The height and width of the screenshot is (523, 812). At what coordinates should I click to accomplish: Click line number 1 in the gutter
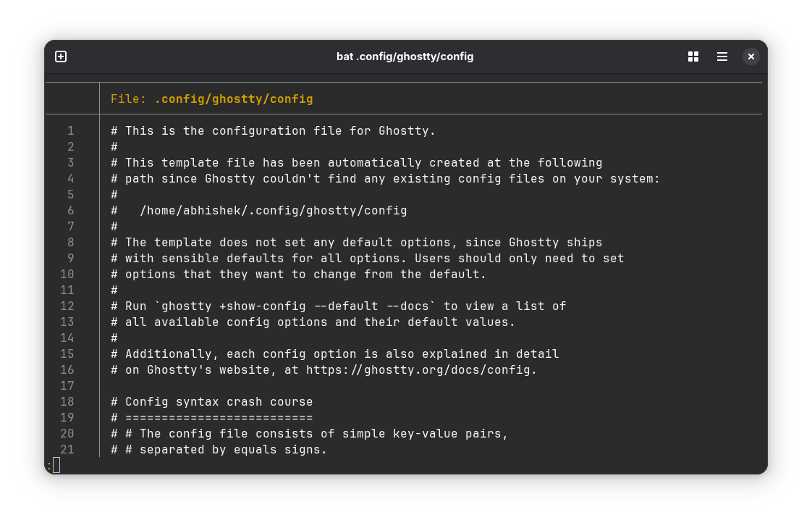[x=70, y=130]
